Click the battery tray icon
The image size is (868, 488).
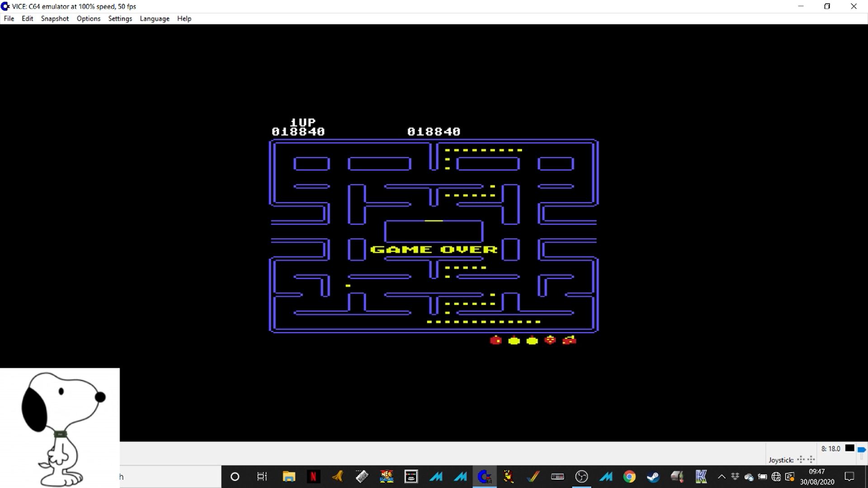(763, 477)
